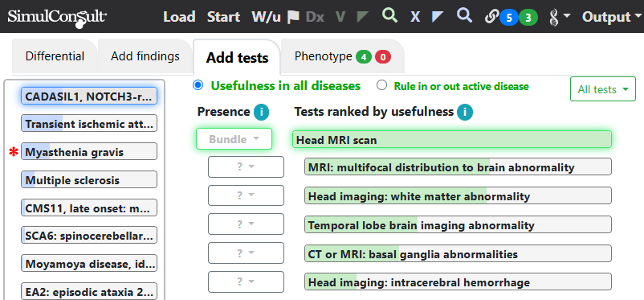Click the light blue triangle icon
The image size is (644, 300).
[x=438, y=17]
